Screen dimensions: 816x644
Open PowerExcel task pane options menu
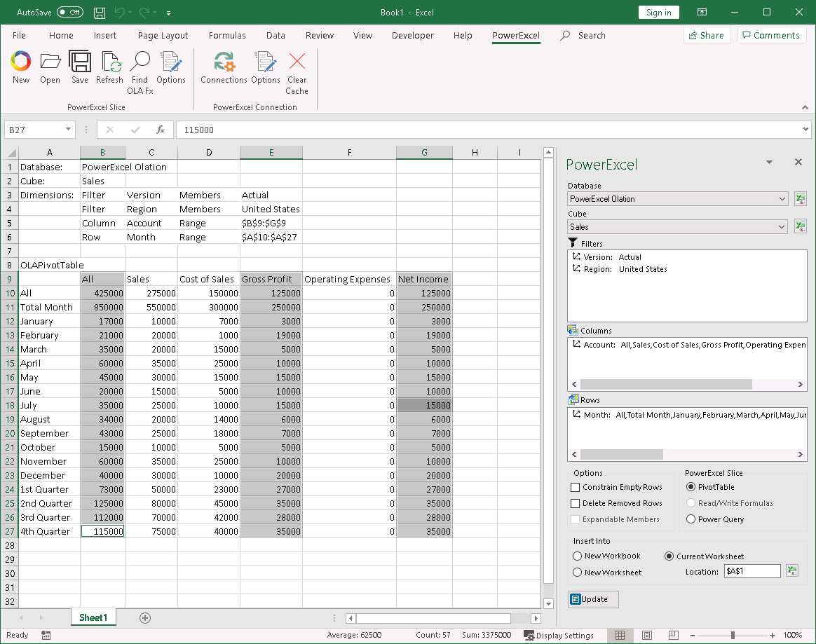(x=769, y=163)
